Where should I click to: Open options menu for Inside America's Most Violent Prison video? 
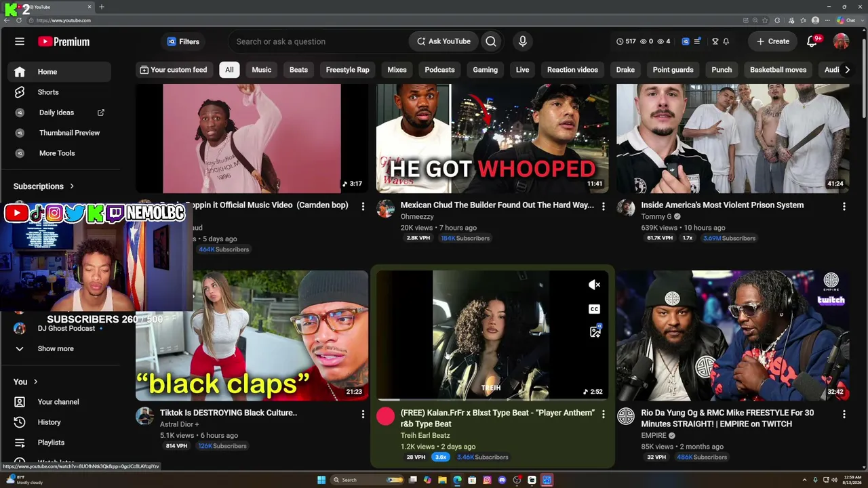844,206
